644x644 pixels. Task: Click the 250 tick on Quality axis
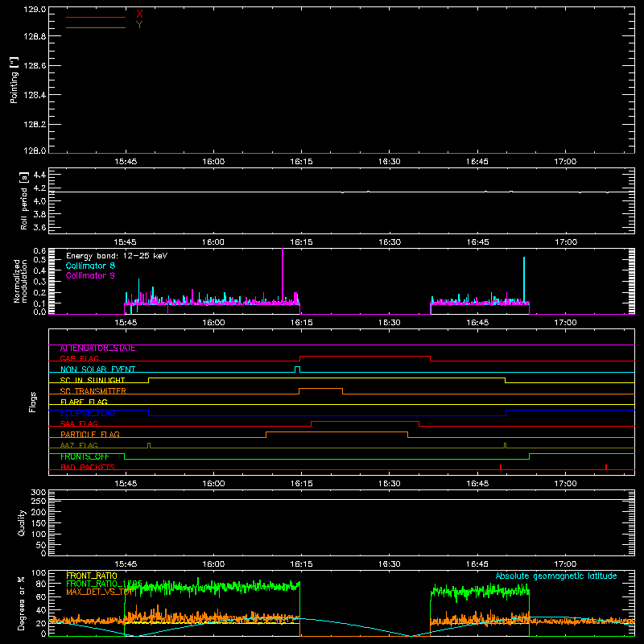[38, 502]
